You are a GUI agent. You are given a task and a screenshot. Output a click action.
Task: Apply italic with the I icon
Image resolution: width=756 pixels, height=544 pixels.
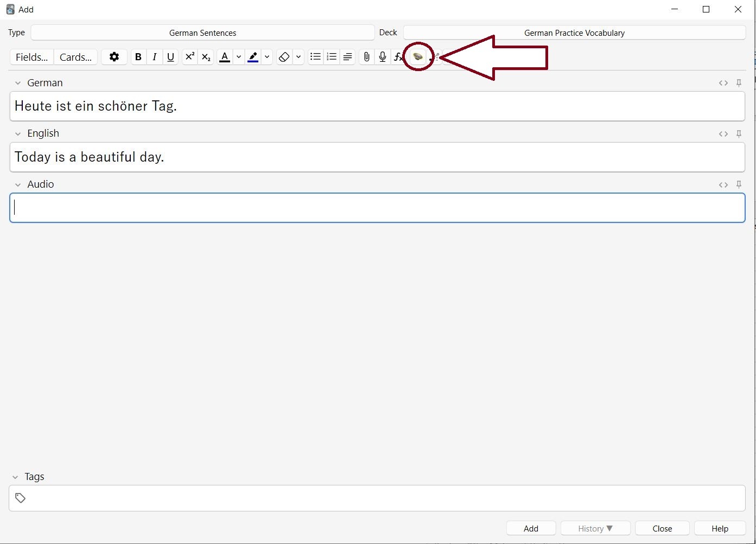coord(155,57)
